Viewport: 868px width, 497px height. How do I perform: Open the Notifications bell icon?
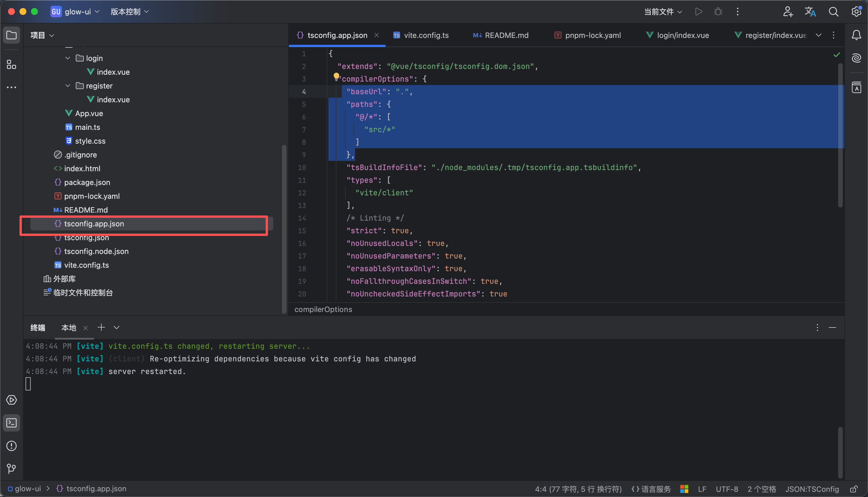857,35
